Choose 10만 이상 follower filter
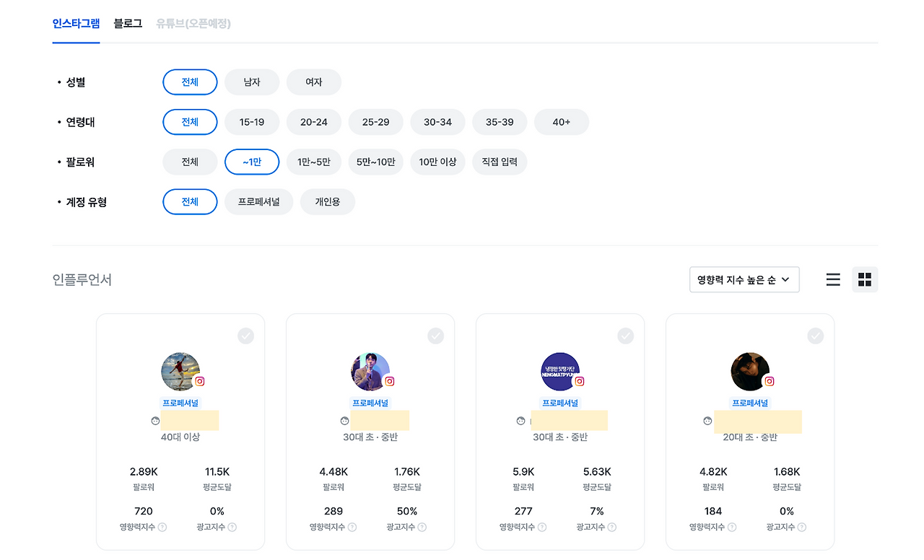 (438, 162)
